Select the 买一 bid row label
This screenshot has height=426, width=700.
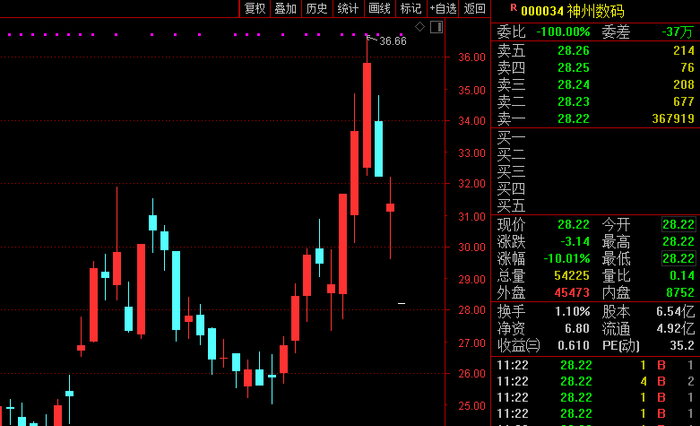click(x=511, y=138)
